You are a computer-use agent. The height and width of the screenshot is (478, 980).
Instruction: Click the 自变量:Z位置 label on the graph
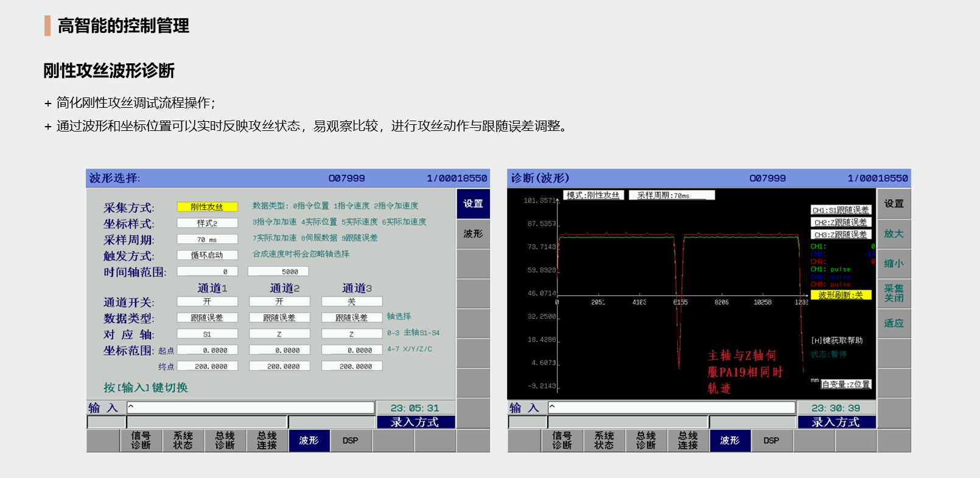[x=846, y=384]
